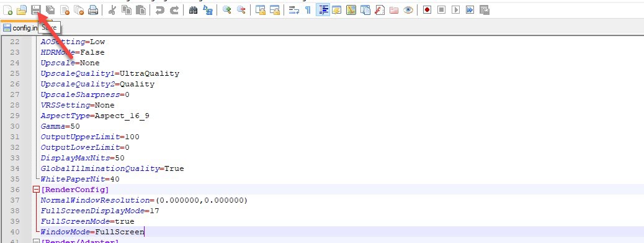Open Find with the binoculars icon
This screenshot has width=644, height=243.
click(x=193, y=11)
